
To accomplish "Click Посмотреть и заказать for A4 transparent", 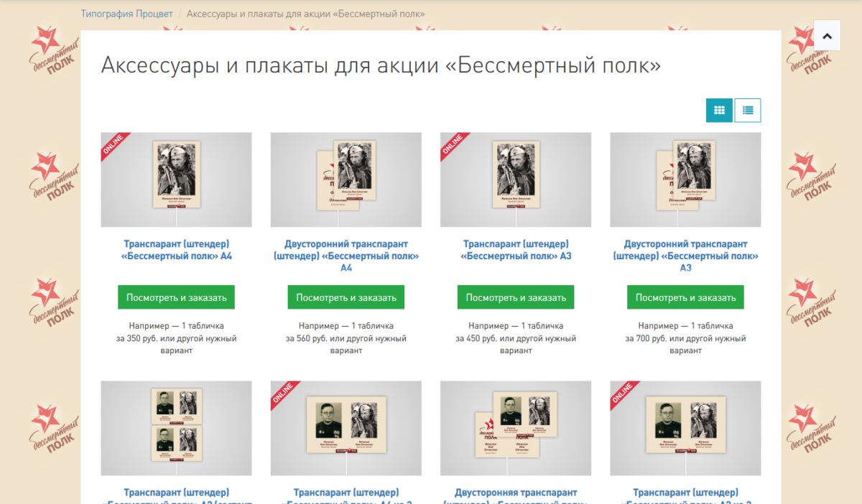I will click(177, 297).
